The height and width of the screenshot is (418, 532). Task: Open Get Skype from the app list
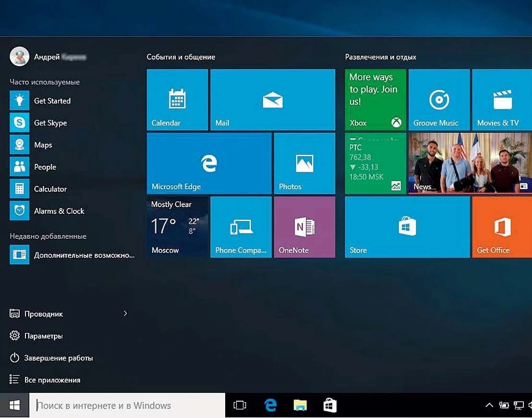[x=50, y=123]
